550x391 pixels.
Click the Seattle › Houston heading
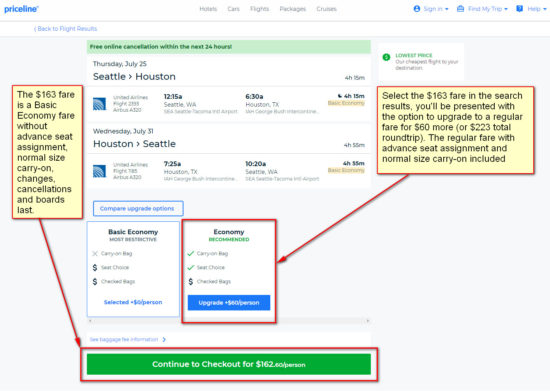coord(134,77)
